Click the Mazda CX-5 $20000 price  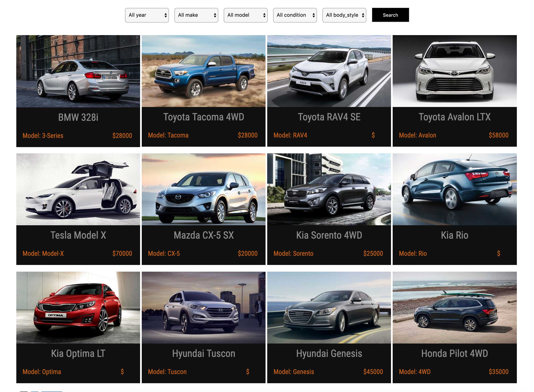247,253
